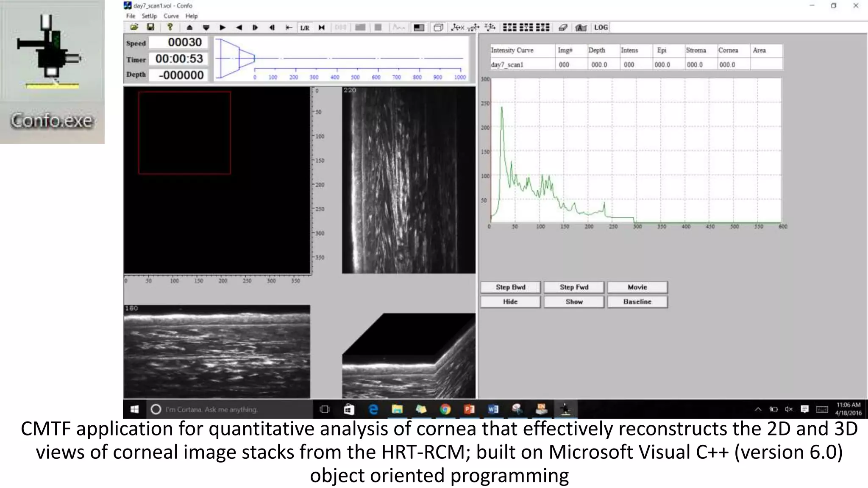Screen dimensions: 868x488
Task: Click the Show button
Action: (574, 302)
